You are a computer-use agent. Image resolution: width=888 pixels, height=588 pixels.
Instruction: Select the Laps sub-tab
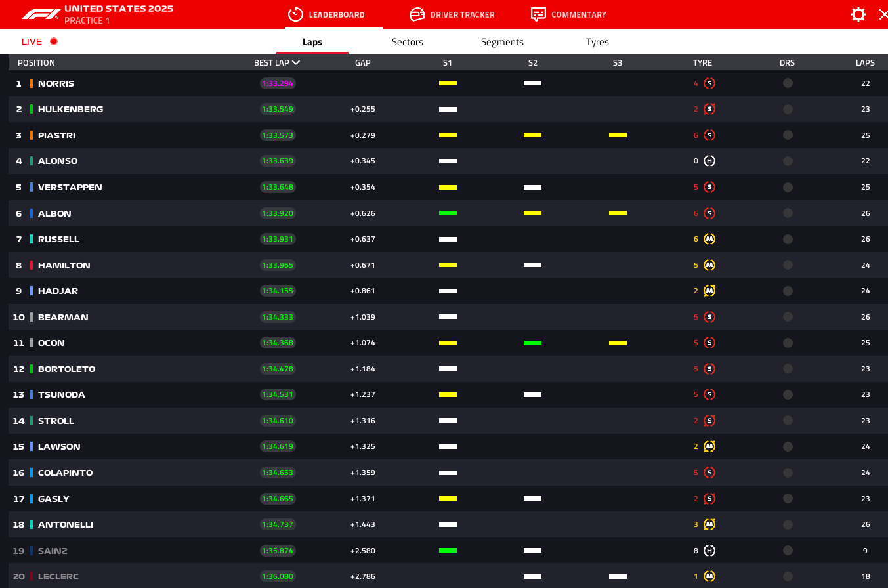312,42
